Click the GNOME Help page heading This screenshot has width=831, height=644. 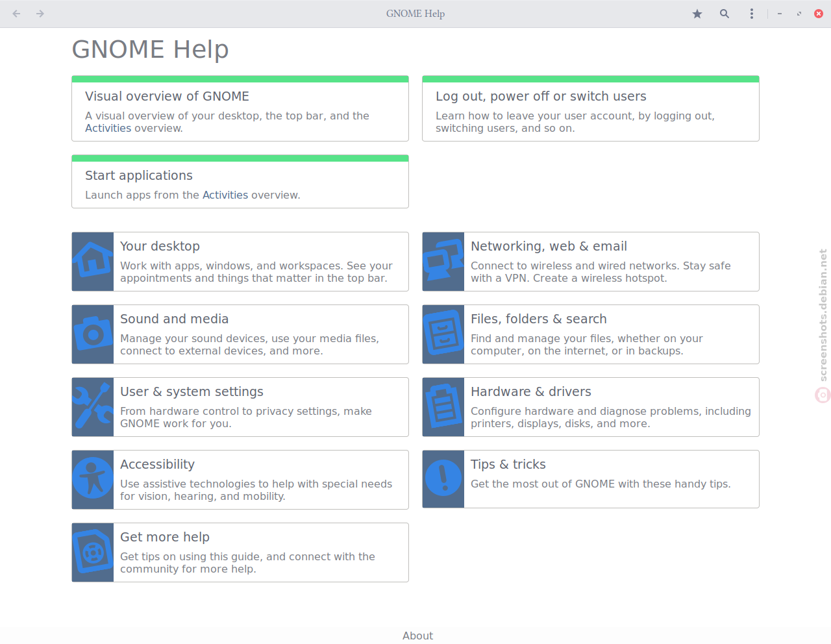click(150, 49)
